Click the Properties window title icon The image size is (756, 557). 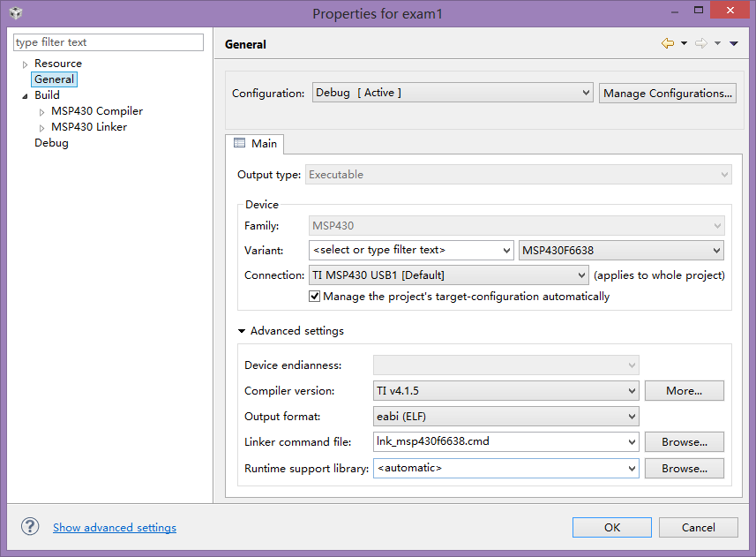[17, 13]
